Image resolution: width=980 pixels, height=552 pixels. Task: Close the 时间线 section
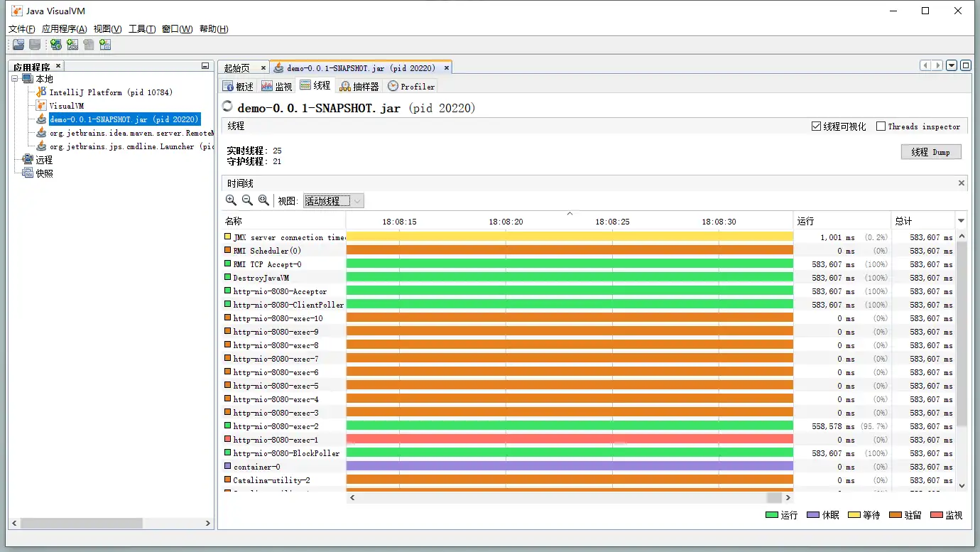(962, 183)
